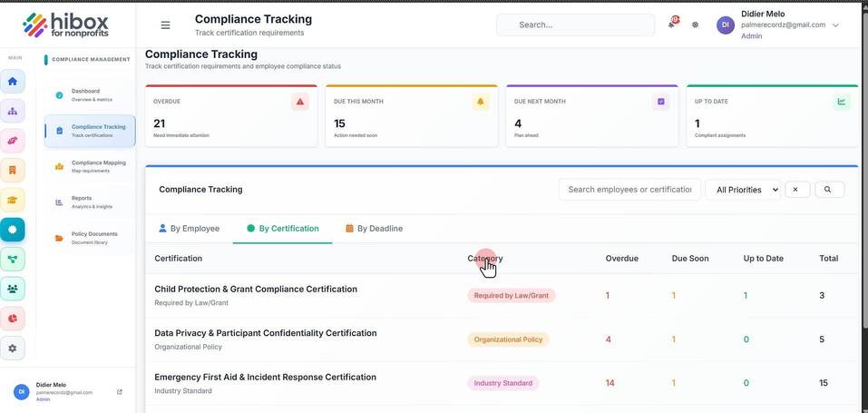Switch to By Deadline tab

pos(375,229)
